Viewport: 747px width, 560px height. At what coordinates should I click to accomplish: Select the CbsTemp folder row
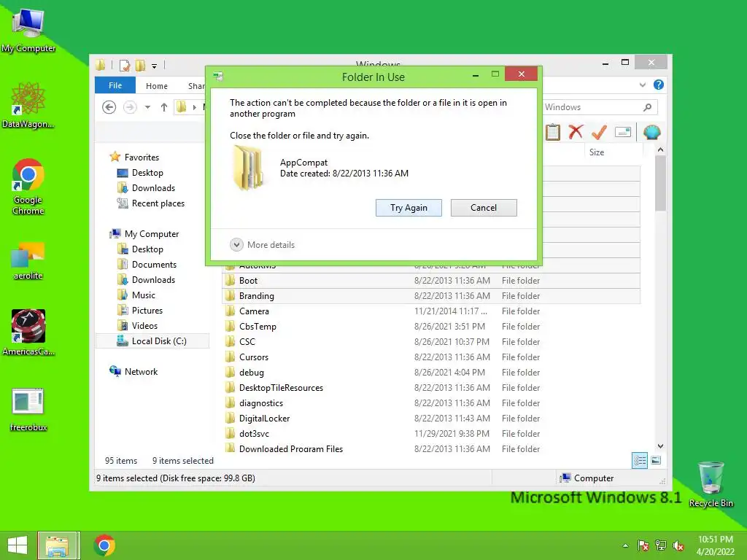click(x=430, y=326)
